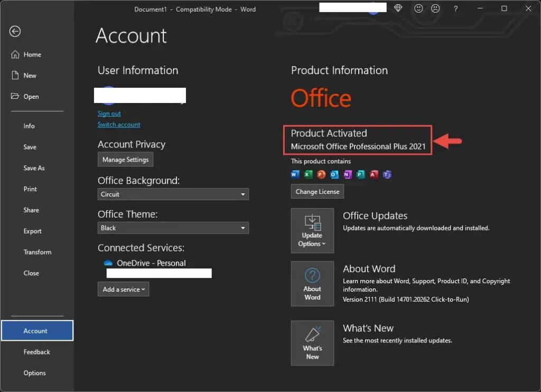
Task: Expand the Office Background dropdown
Action: point(173,194)
